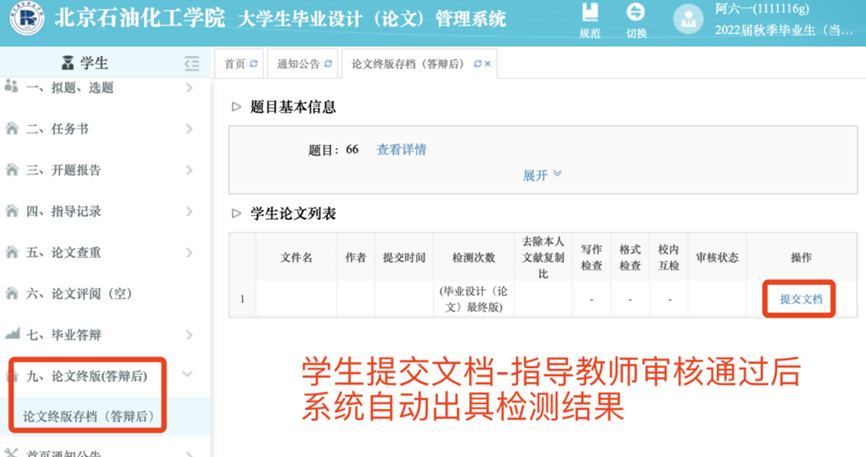The width and height of the screenshot is (866, 457).
Task: Open the 五、论文查重 sidebar section
Action: pyautogui.click(x=100, y=253)
